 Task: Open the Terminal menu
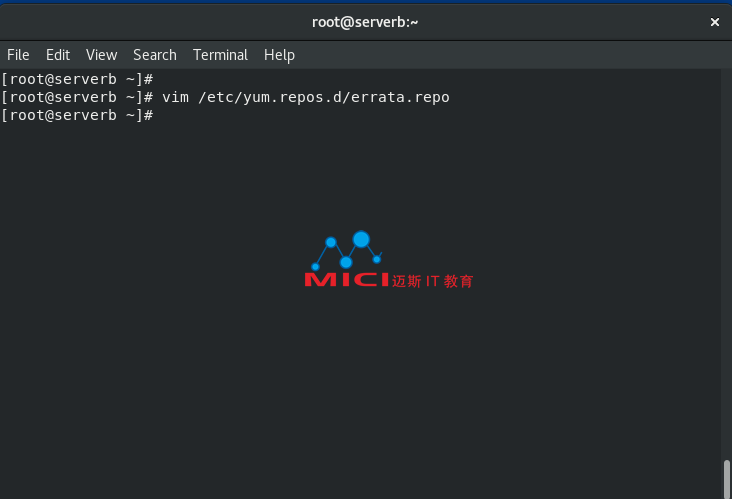click(x=220, y=55)
